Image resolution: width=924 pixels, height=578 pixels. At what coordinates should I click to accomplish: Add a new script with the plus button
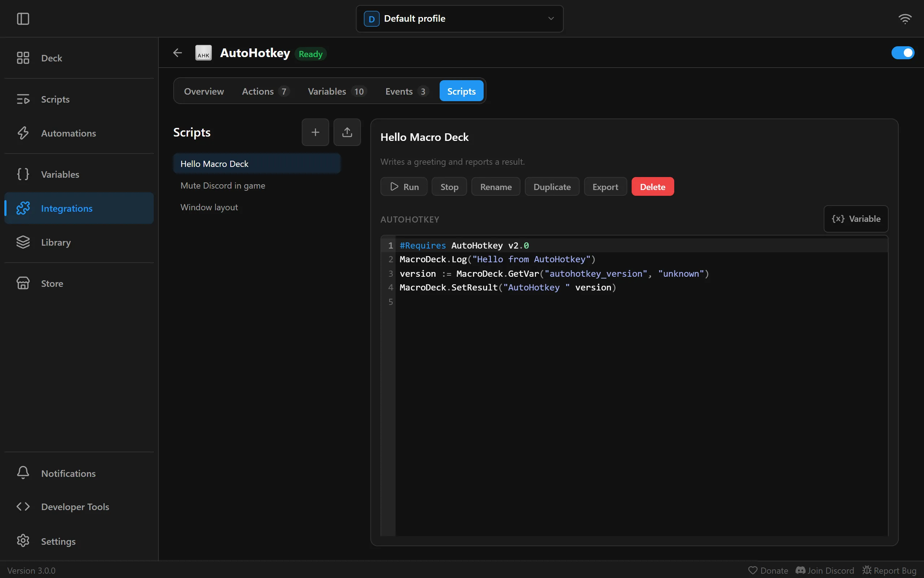pyautogui.click(x=315, y=132)
